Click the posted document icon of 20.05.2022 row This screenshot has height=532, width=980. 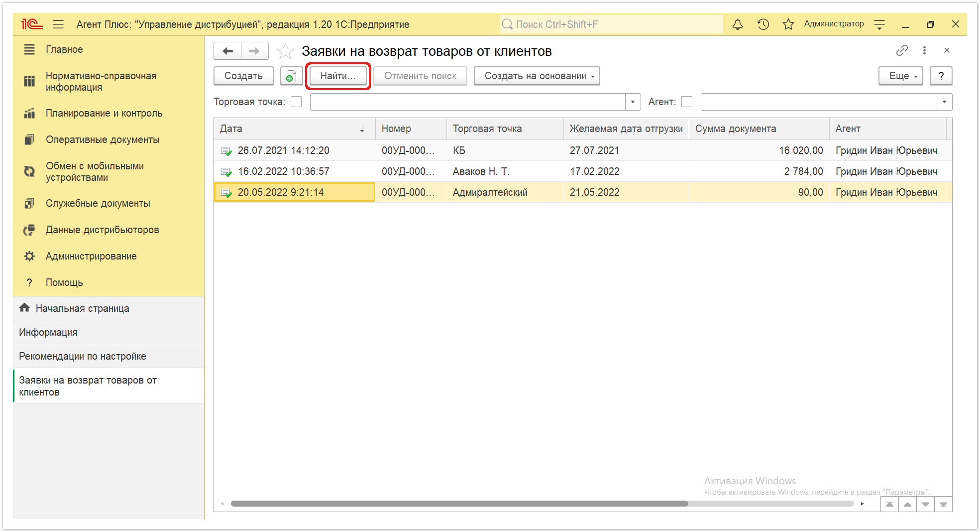(226, 193)
